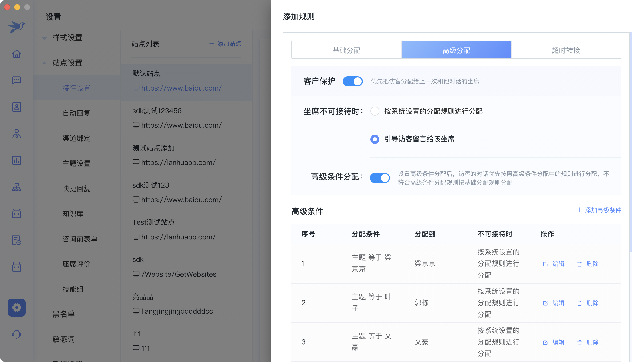Open the home icon in sidebar
The width and height of the screenshot is (644, 362).
pos(17,54)
